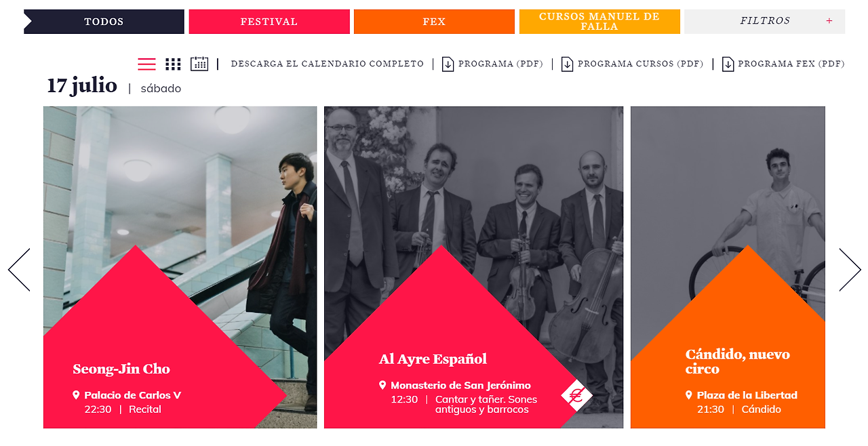The width and height of the screenshot is (868, 446).
Task: Open the Seong-Jin Cho event title
Action: pos(121,369)
